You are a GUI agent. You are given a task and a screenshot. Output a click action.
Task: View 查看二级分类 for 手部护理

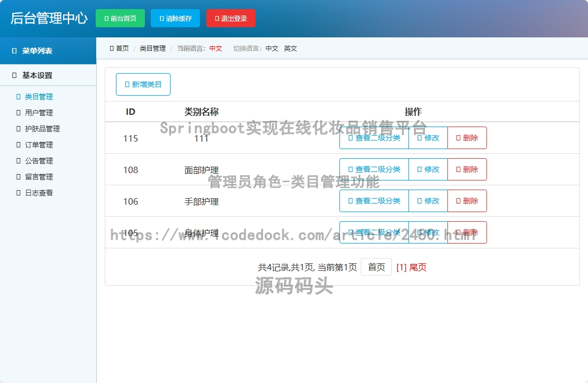pos(374,201)
